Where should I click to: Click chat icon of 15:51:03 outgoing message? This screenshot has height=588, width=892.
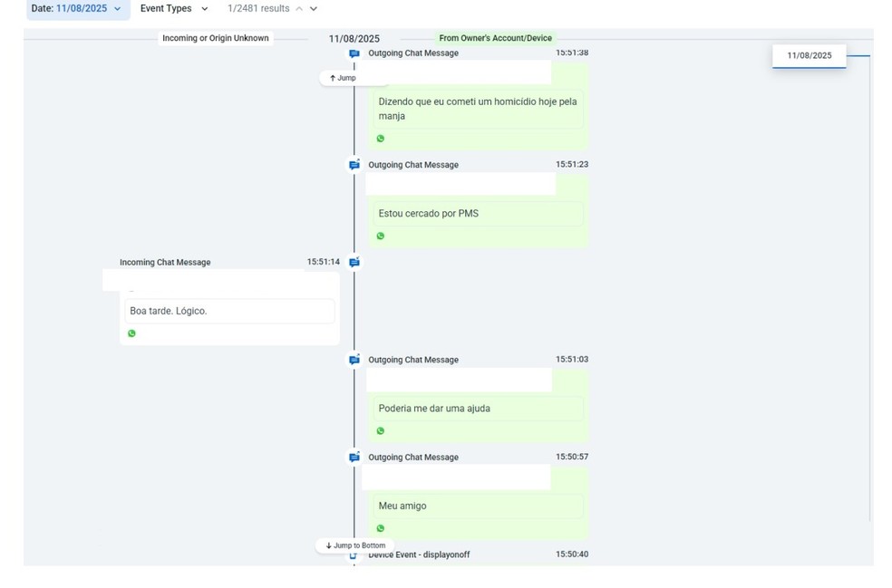click(354, 360)
